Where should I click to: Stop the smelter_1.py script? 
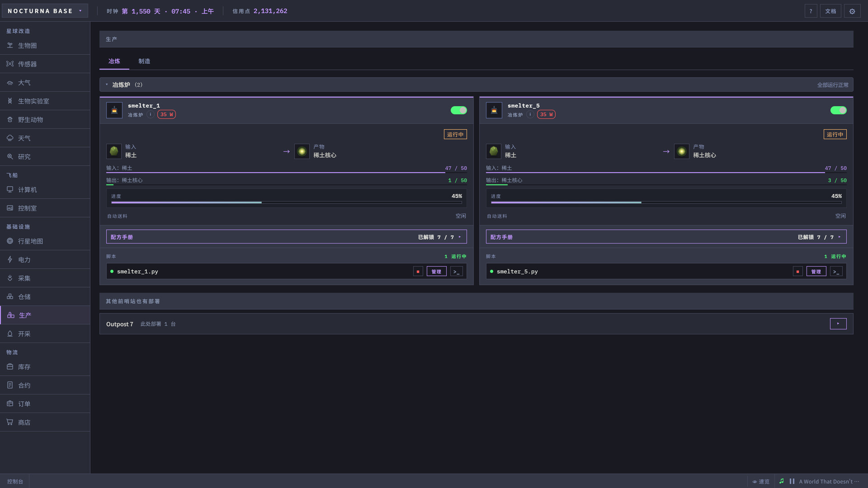418,272
